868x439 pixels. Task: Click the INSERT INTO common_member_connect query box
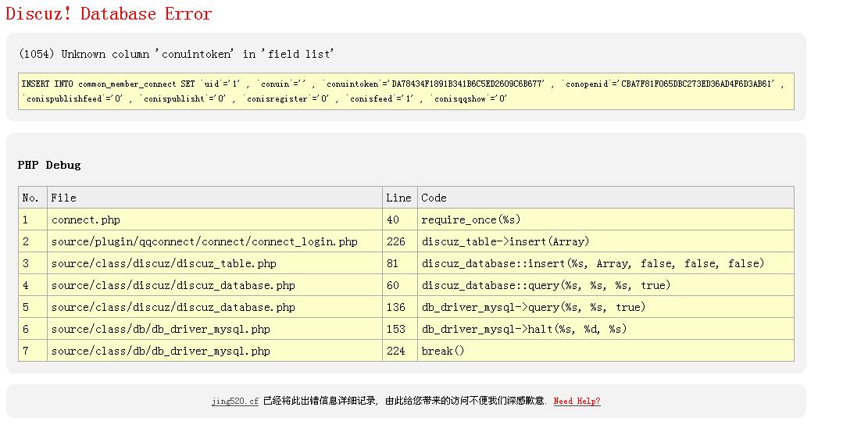406,91
